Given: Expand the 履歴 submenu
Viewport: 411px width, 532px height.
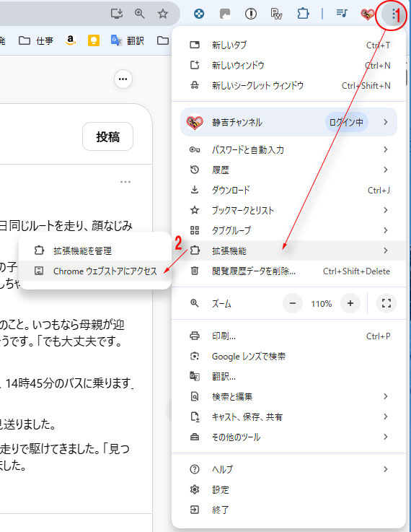Looking at the screenshot, I should coord(288,170).
